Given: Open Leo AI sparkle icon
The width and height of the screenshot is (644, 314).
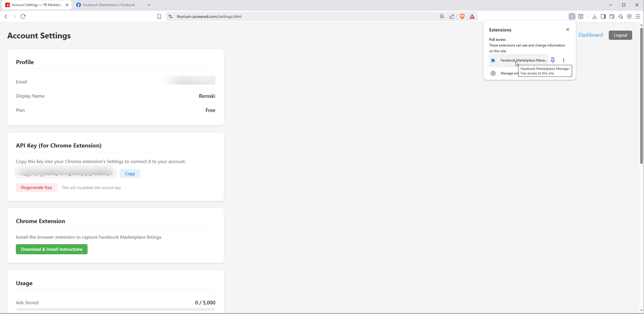Looking at the screenshot, I should pyautogui.click(x=621, y=17).
